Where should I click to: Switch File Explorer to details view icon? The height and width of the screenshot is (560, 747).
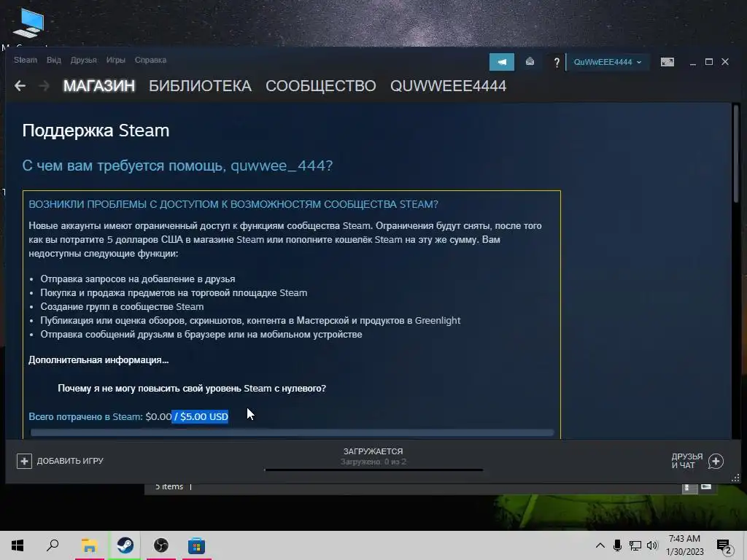(x=689, y=487)
